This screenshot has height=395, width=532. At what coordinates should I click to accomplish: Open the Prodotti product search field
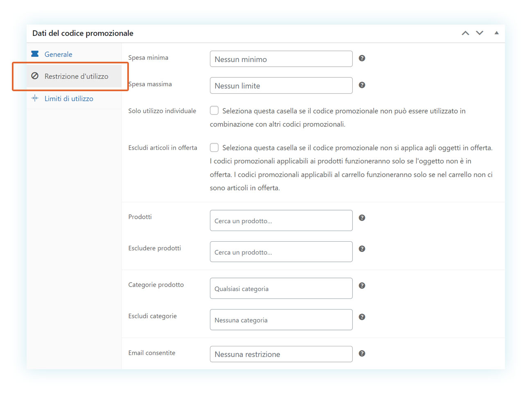pos(281,220)
